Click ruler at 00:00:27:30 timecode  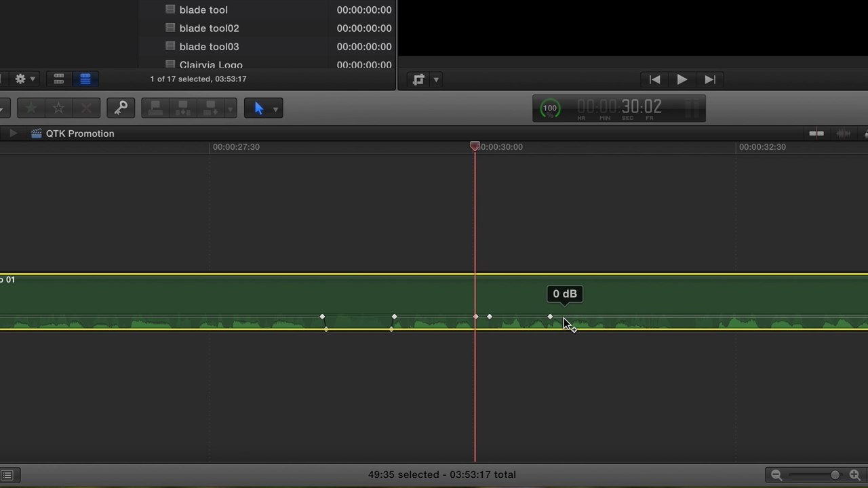(x=236, y=146)
